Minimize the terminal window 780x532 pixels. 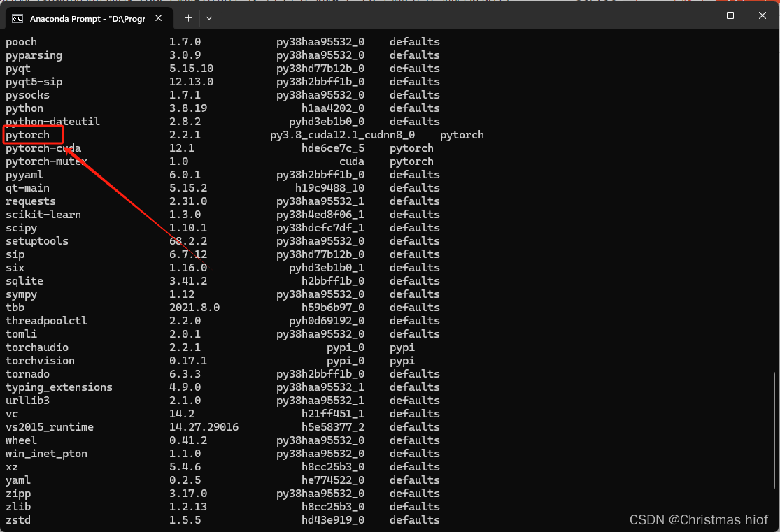click(x=698, y=15)
